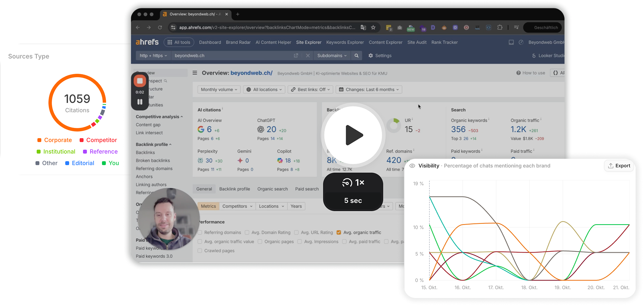Click the Reference legend swatch
This screenshot has width=644, height=306.
tap(85, 151)
